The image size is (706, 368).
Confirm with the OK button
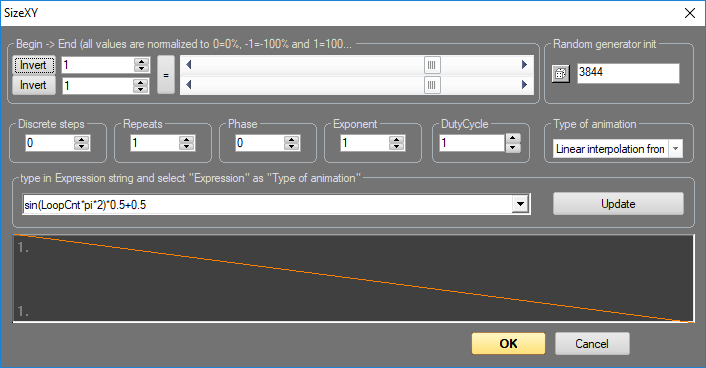(508, 344)
